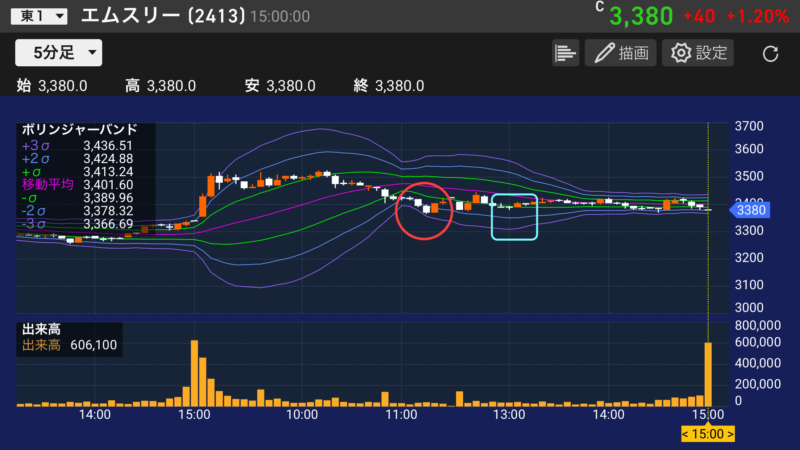
Task: Click the 800,000 volume axis label
Action: (x=758, y=326)
